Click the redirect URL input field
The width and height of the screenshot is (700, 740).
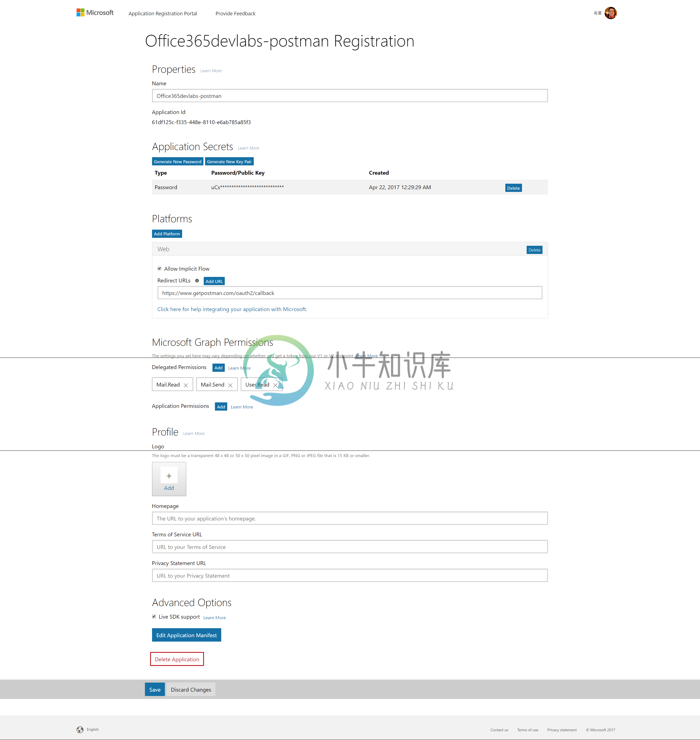pos(350,293)
